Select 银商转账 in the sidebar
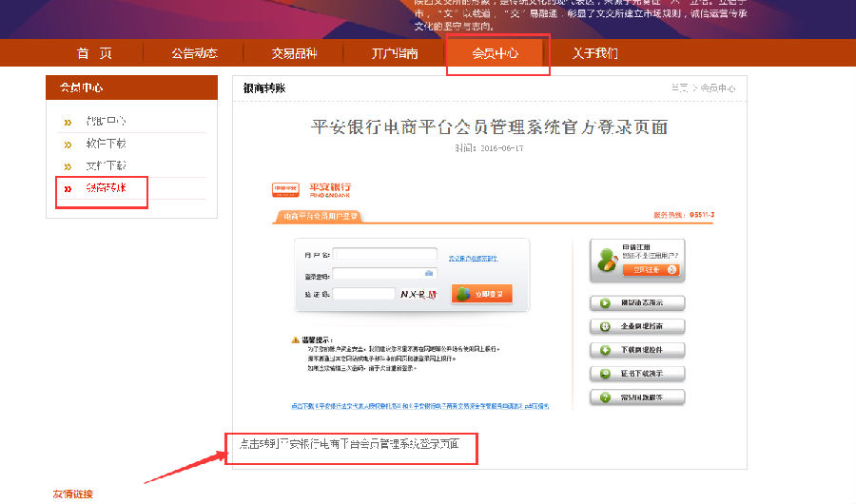 click(106, 188)
